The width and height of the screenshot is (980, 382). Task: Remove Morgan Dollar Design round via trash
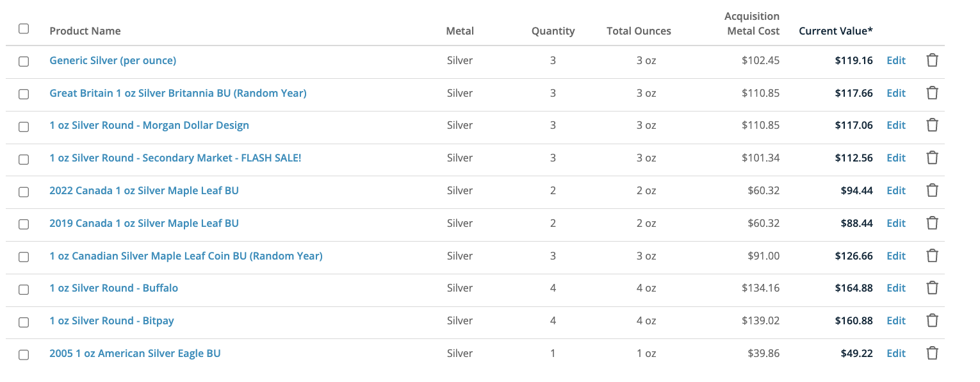tap(933, 125)
